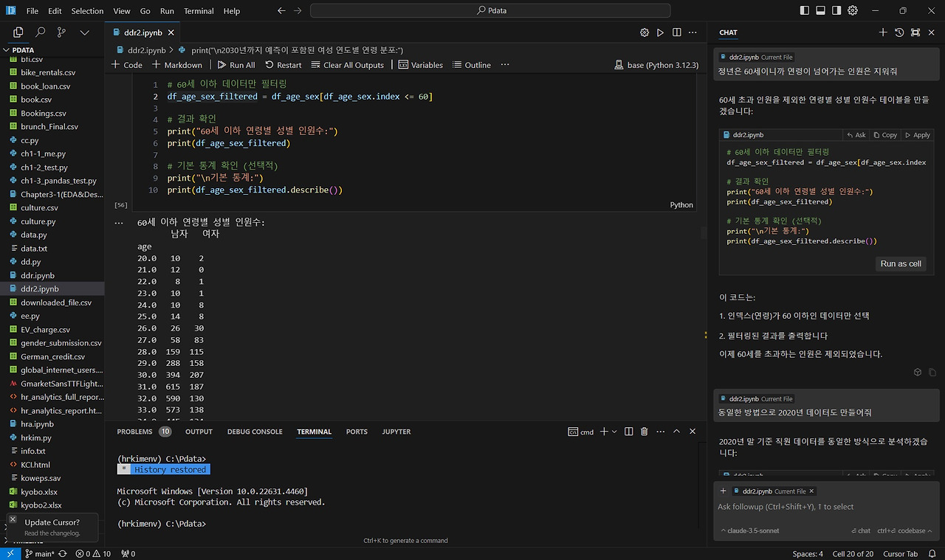Copy the chat code block
This screenshot has height=560, width=945.
885,135
